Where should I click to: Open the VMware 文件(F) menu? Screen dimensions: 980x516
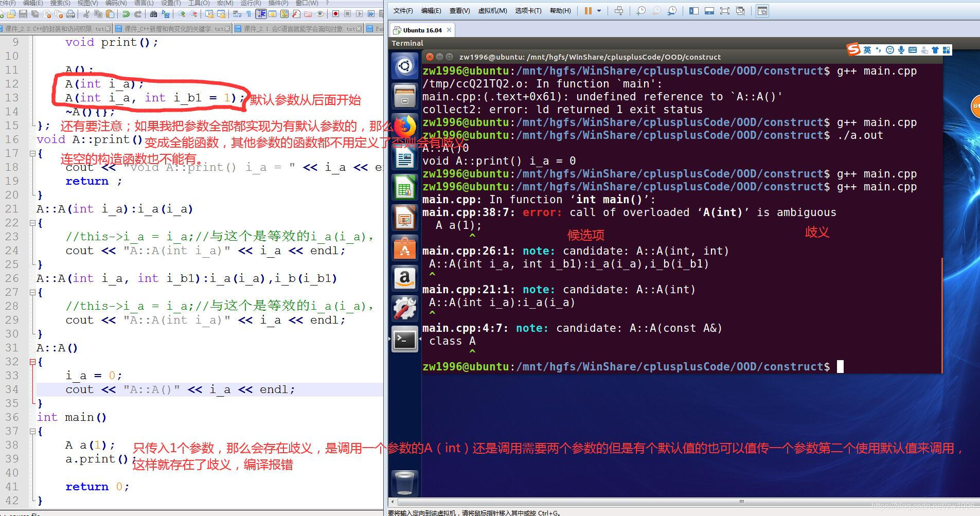pyautogui.click(x=403, y=10)
